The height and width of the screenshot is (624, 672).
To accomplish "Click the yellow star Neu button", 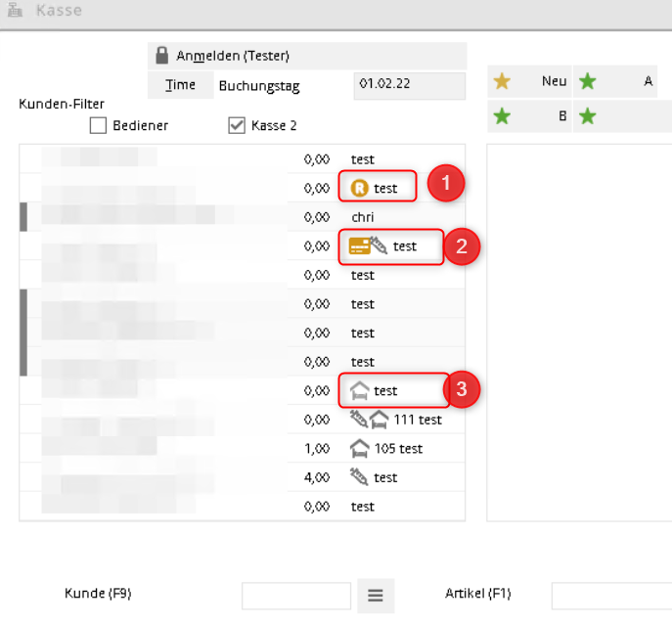I will (x=529, y=81).
